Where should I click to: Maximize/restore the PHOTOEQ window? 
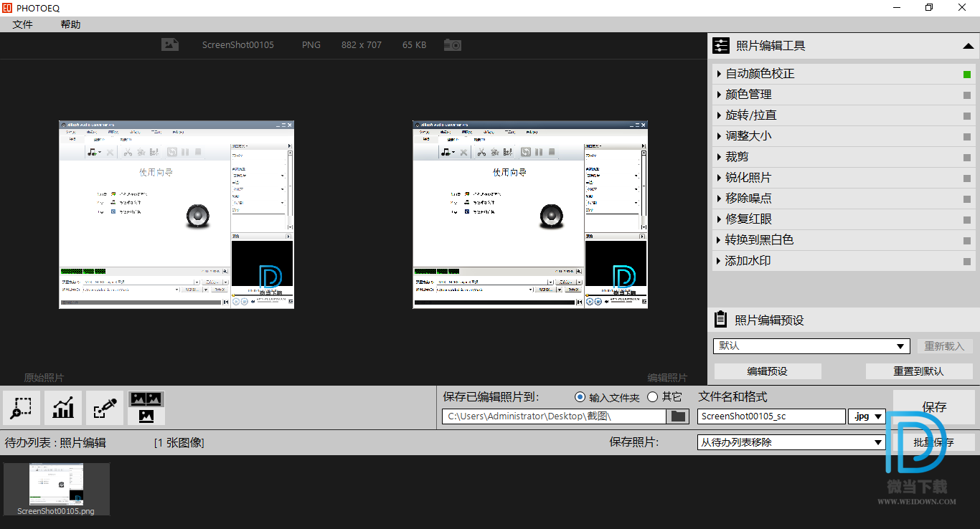929,7
